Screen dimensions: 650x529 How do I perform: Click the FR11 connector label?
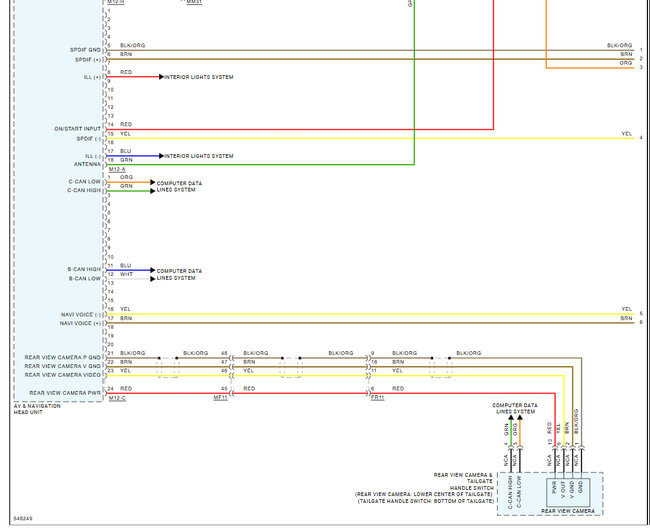pyautogui.click(x=378, y=398)
